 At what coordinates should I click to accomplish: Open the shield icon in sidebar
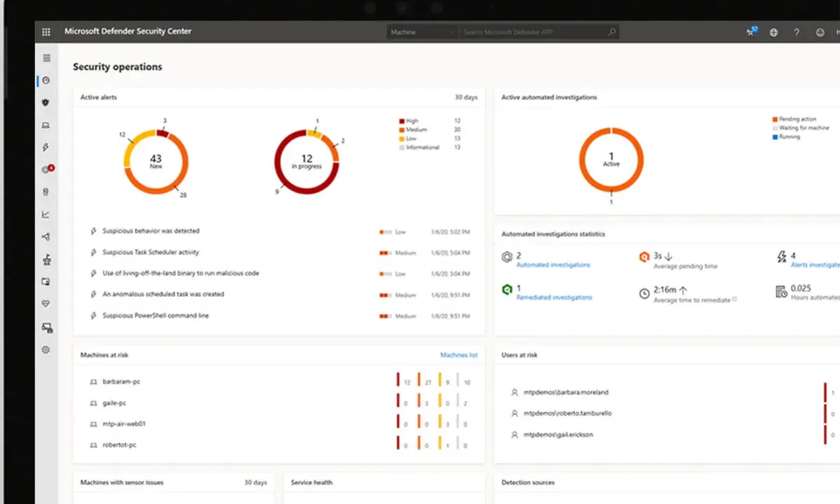(46, 103)
